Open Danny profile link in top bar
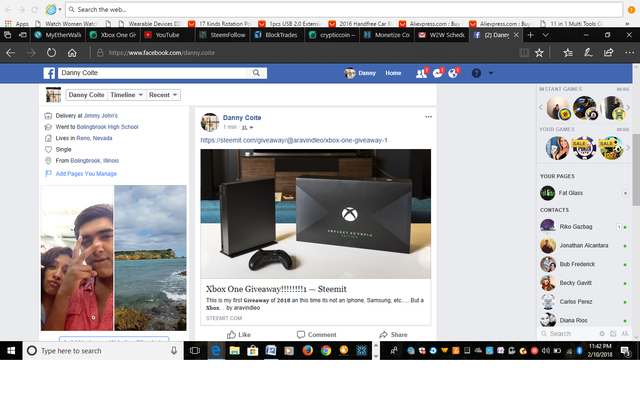 [x=360, y=73]
